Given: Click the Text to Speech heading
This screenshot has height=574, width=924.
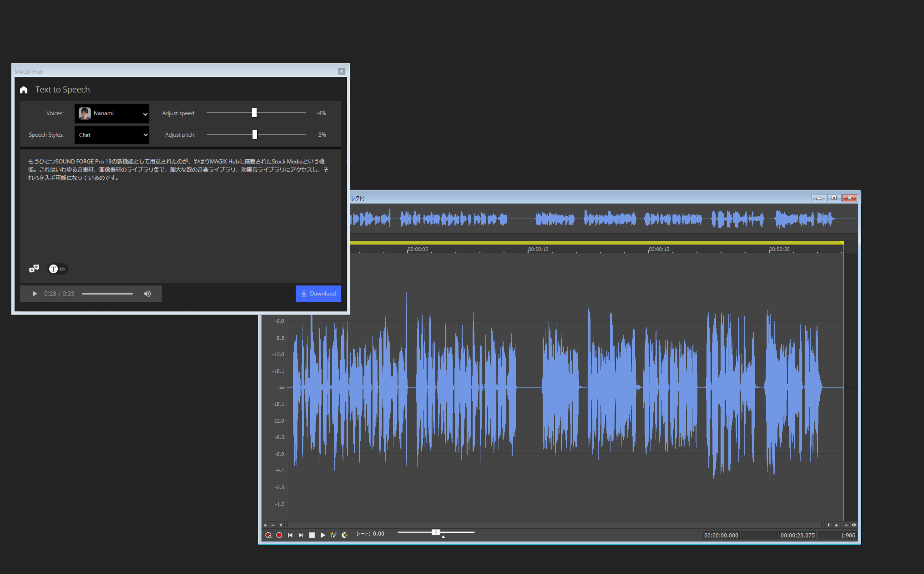Looking at the screenshot, I should [x=62, y=90].
